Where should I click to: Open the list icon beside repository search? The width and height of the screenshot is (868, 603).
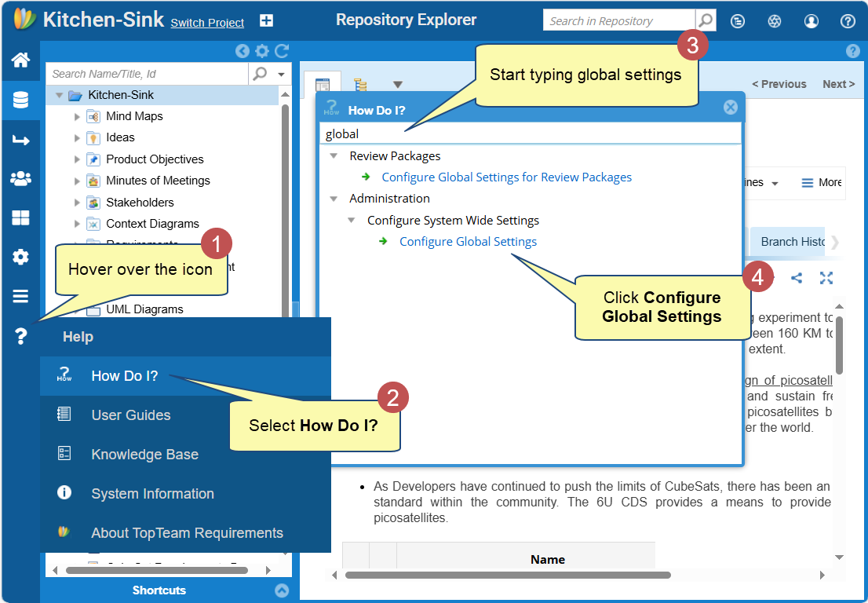click(738, 21)
